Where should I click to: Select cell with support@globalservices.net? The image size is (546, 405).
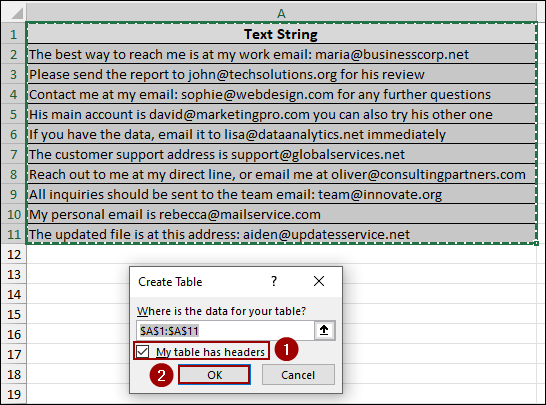281,154
